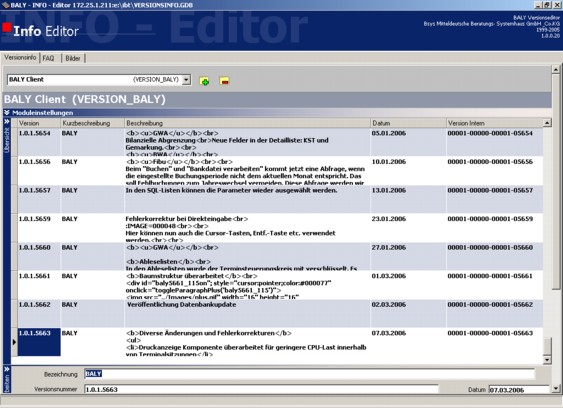The width and height of the screenshot is (563, 408).
Task: Click the application icon in the title bar
Action: tap(5, 5)
